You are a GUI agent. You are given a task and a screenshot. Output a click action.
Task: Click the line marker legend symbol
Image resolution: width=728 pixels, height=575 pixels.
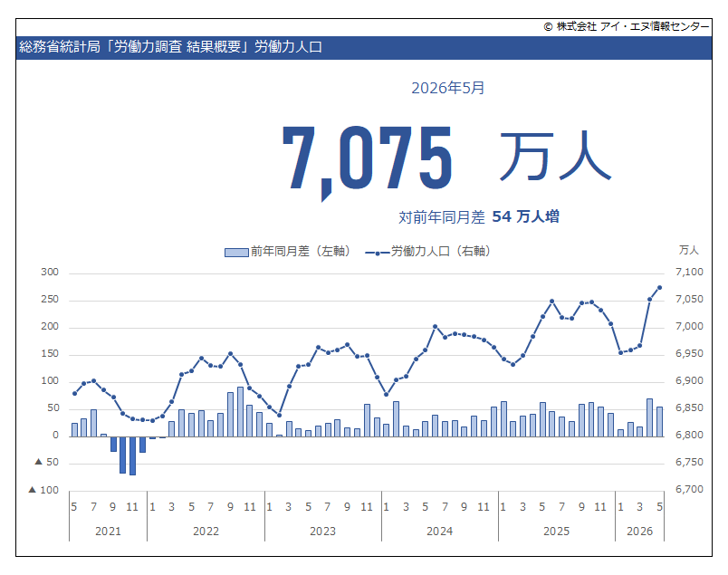pyautogui.click(x=378, y=254)
